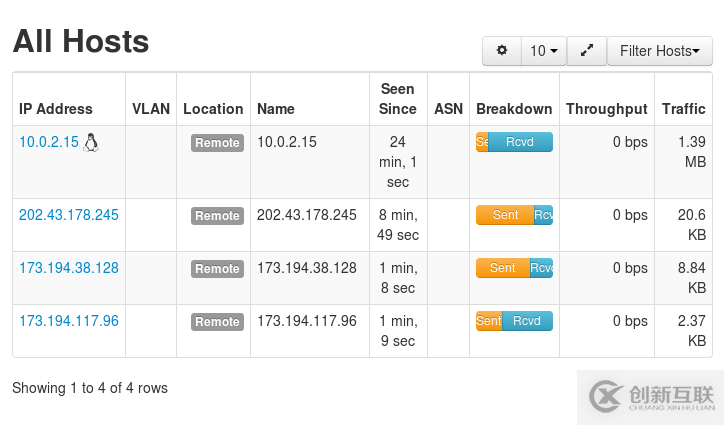
Task: Sort by the Name column header
Action: tap(276, 109)
